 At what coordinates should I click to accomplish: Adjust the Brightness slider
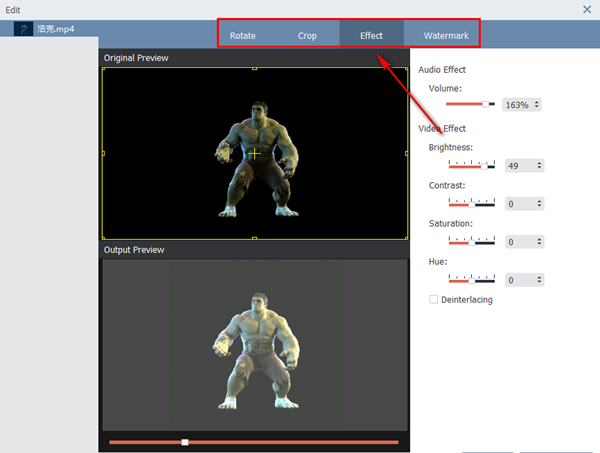[472, 165]
